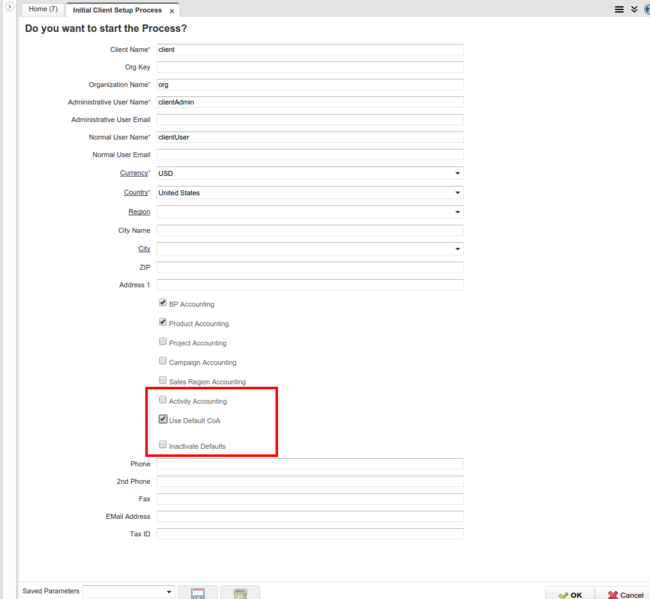This screenshot has width=650, height=599.
Task: Check the Inactivate Defaults checkbox
Action: [x=163, y=444]
